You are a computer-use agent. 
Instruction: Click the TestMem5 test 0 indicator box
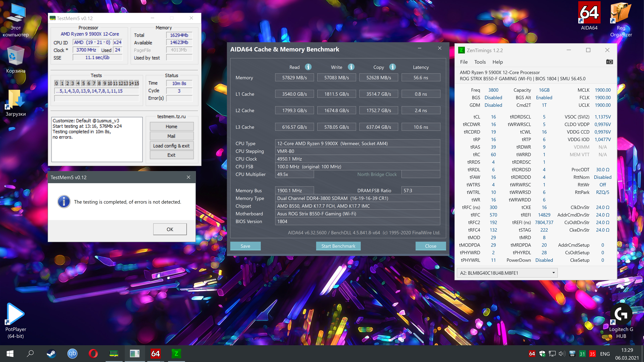[x=57, y=83]
